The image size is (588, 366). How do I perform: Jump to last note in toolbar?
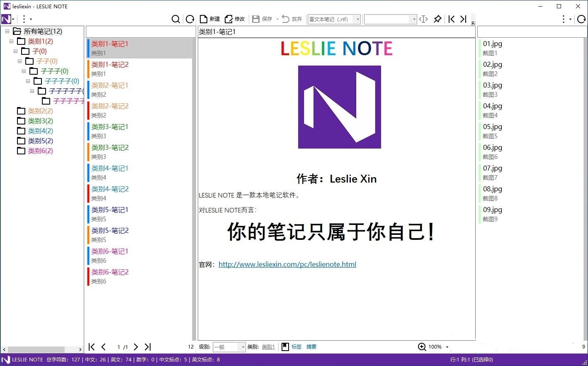pyautogui.click(x=464, y=19)
